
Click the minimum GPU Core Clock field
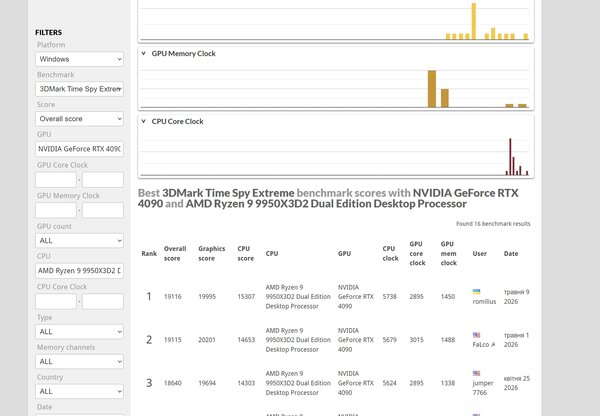click(x=56, y=179)
